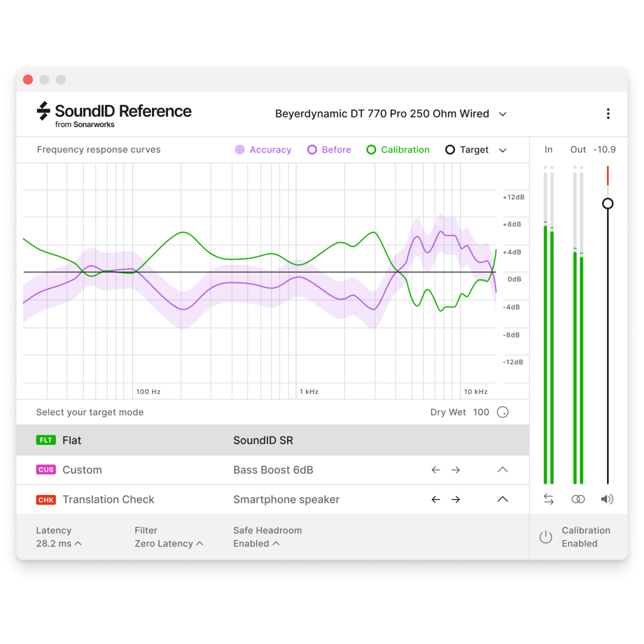Click the output volume slider handle
The image size is (644, 644).
tap(608, 204)
